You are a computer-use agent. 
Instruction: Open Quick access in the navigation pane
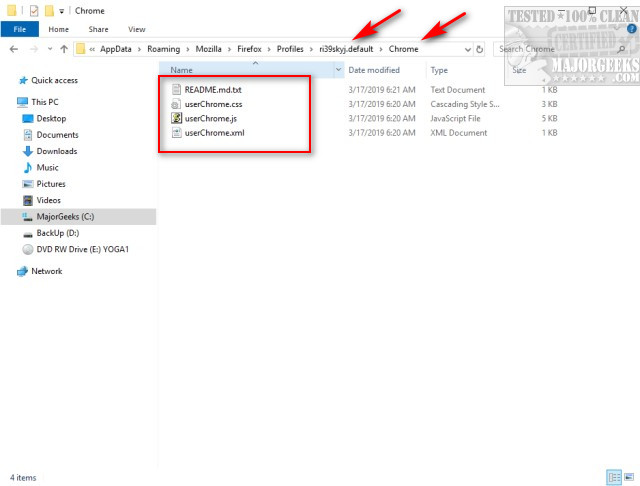pyautogui.click(x=54, y=80)
